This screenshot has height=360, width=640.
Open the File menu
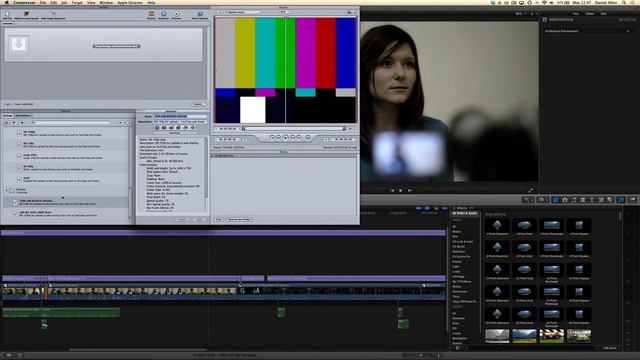pyautogui.click(x=43, y=2)
